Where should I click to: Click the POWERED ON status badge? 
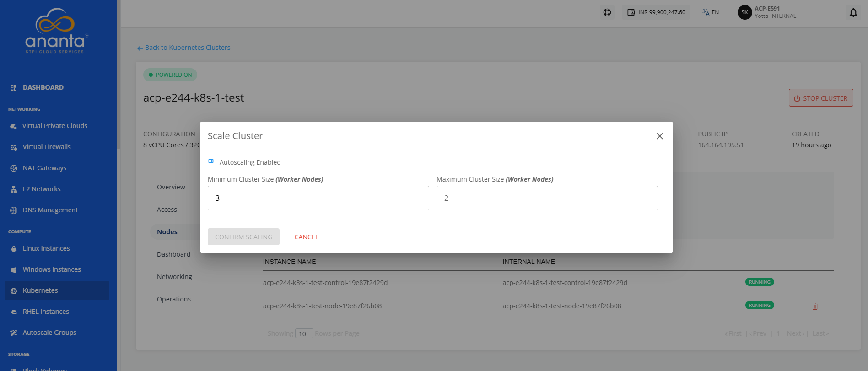pyautogui.click(x=170, y=75)
